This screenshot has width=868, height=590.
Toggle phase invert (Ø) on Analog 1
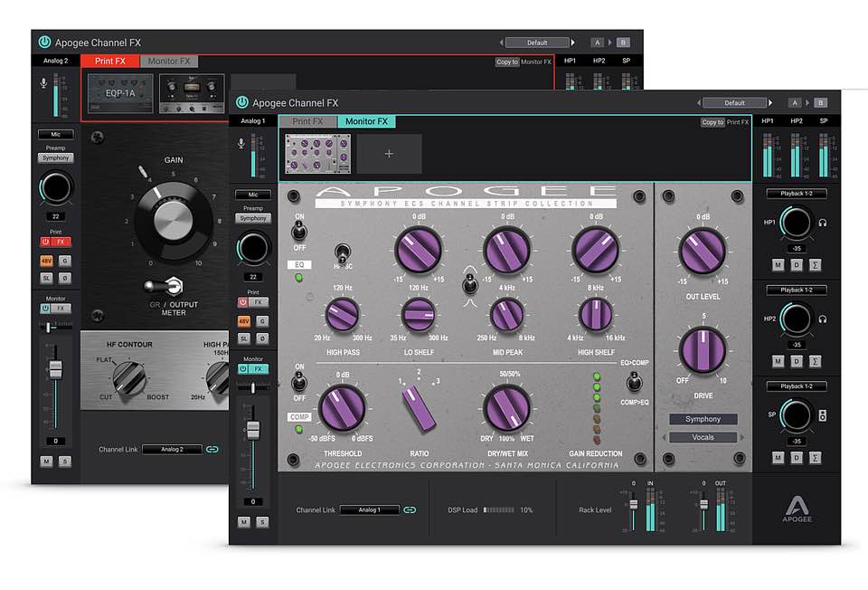coord(262,338)
